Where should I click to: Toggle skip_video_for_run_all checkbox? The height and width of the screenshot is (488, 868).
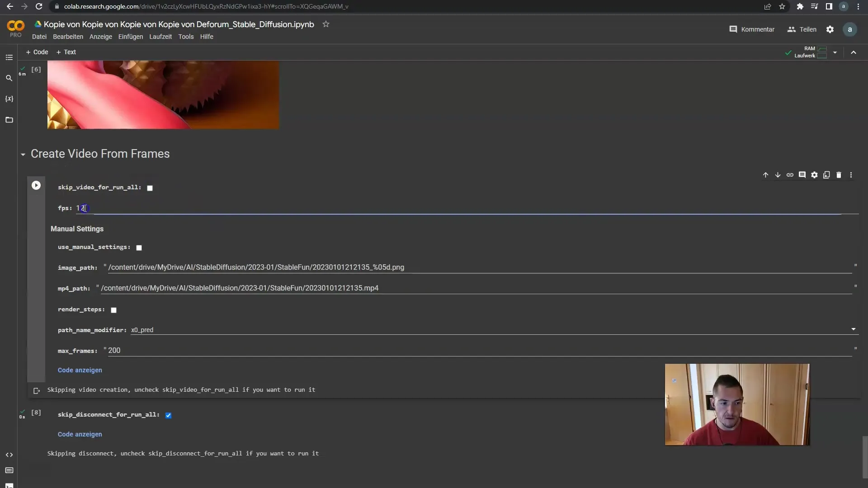click(150, 188)
